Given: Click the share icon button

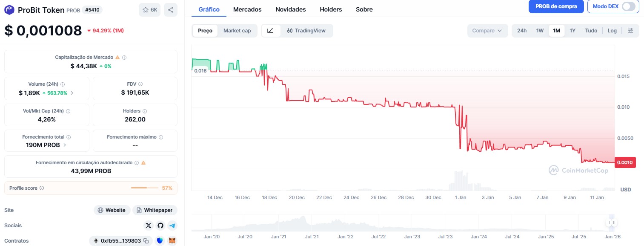Looking at the screenshot, I should [x=171, y=10].
